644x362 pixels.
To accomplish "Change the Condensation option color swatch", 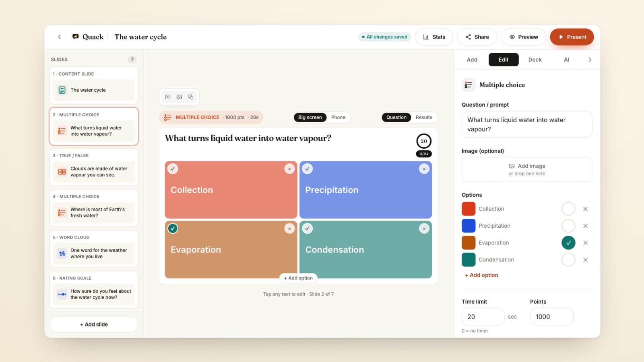I will click(x=469, y=259).
